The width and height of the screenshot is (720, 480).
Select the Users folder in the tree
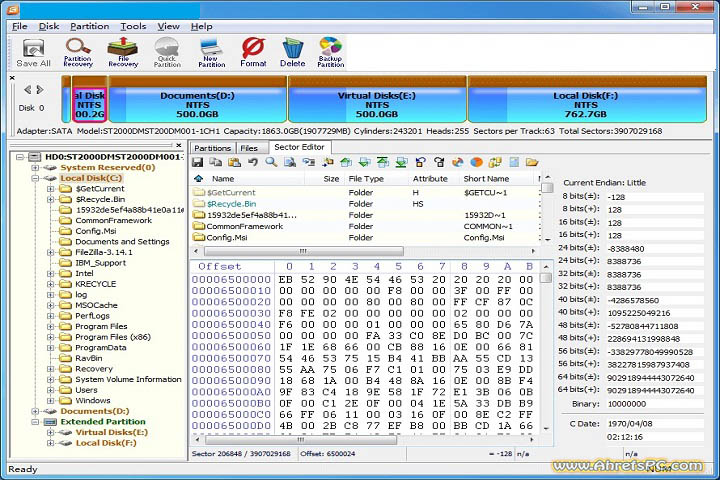pos(86,390)
